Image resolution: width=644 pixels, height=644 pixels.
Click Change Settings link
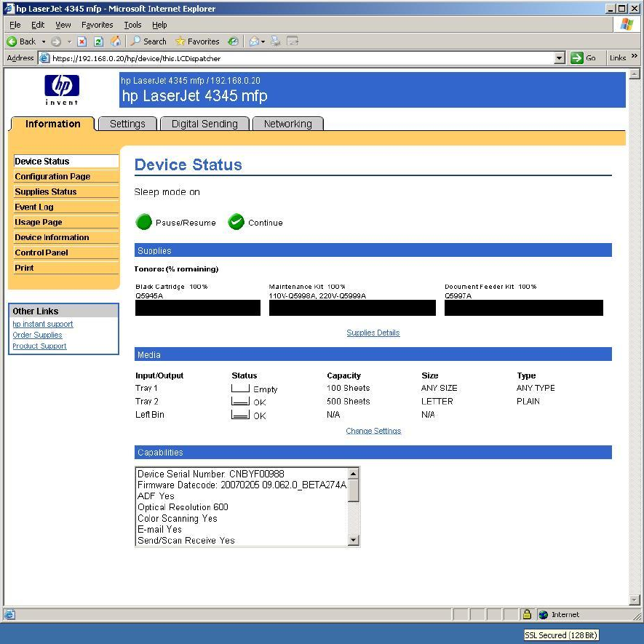(x=373, y=431)
